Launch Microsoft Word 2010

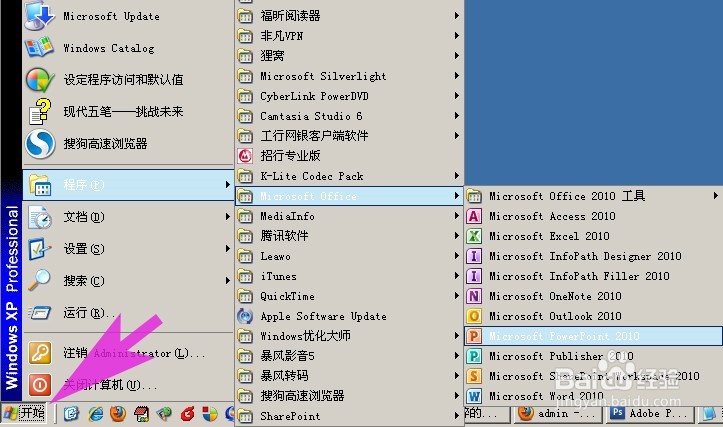coord(593,396)
